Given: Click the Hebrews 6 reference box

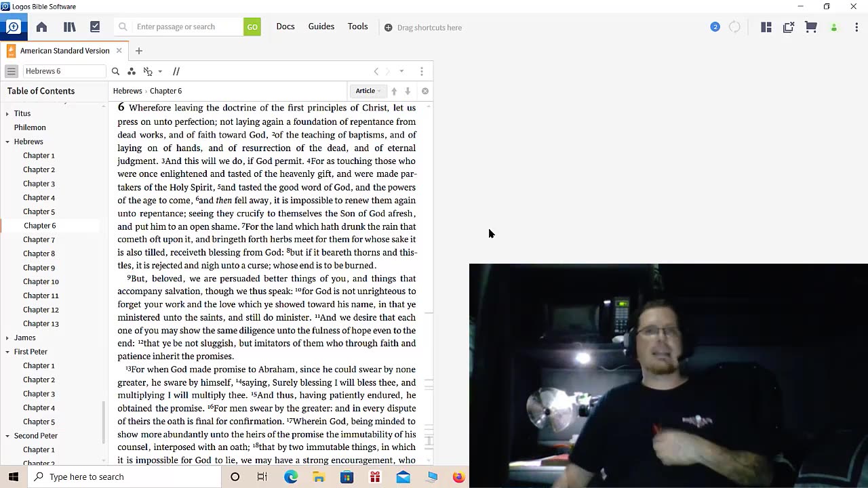Looking at the screenshot, I should coord(64,71).
